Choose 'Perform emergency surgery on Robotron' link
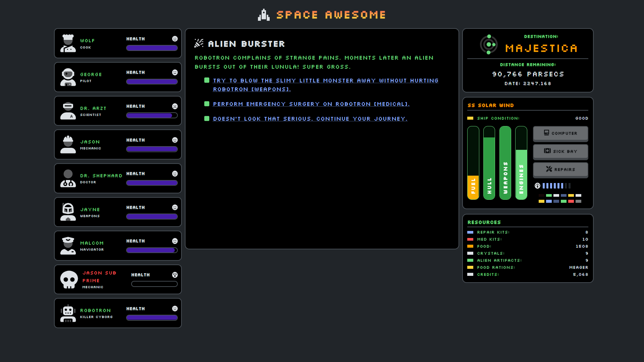The height and width of the screenshot is (362, 644). pos(311,104)
